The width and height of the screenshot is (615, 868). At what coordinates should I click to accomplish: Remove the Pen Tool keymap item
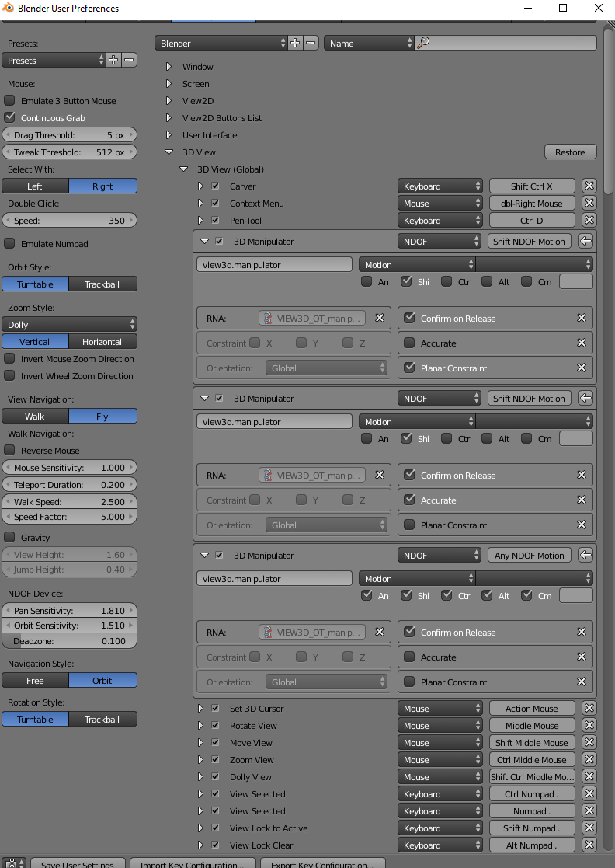(589, 221)
